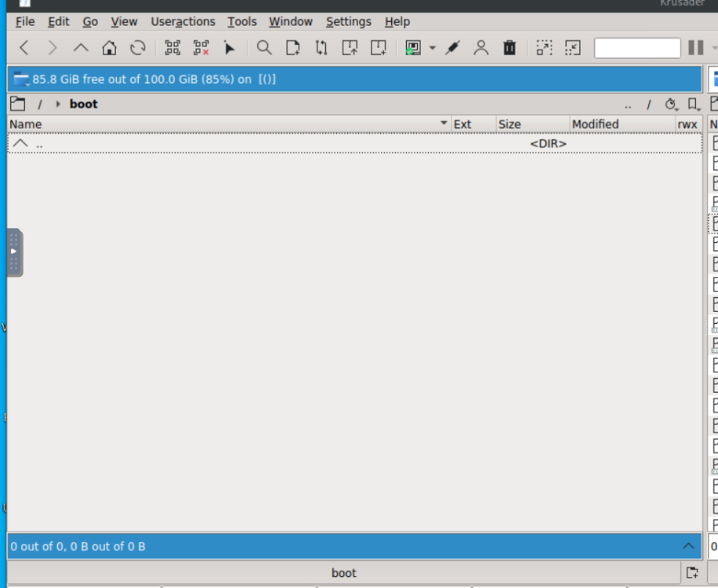Click the new tab icon beside boot tab
This screenshot has width=718, height=588.
point(692,572)
